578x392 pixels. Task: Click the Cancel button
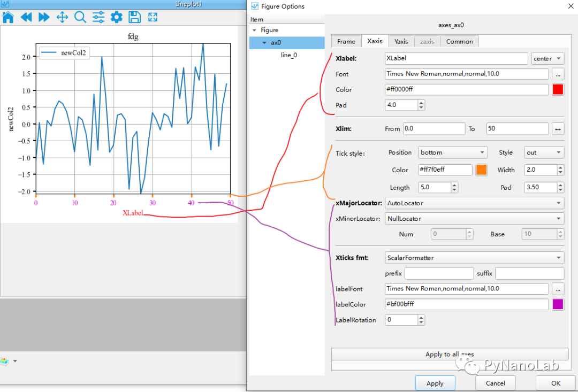click(496, 383)
